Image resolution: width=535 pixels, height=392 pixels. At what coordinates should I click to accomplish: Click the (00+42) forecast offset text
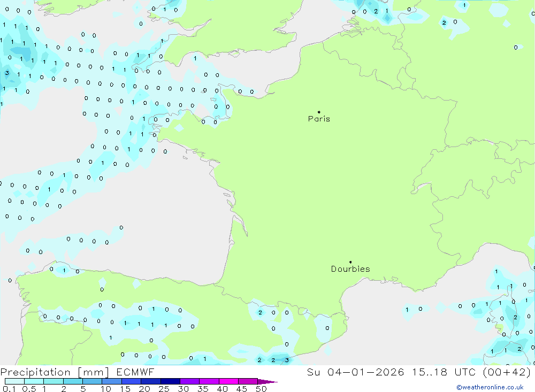(x=507, y=372)
